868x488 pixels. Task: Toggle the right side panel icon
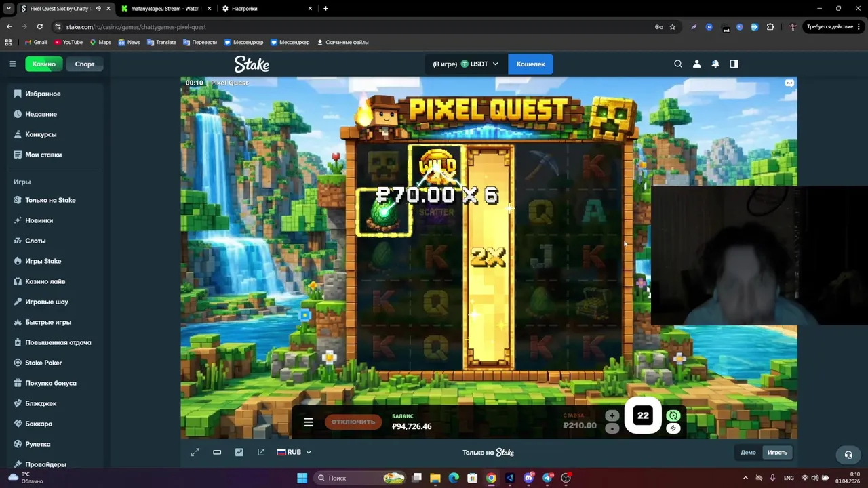(x=734, y=64)
